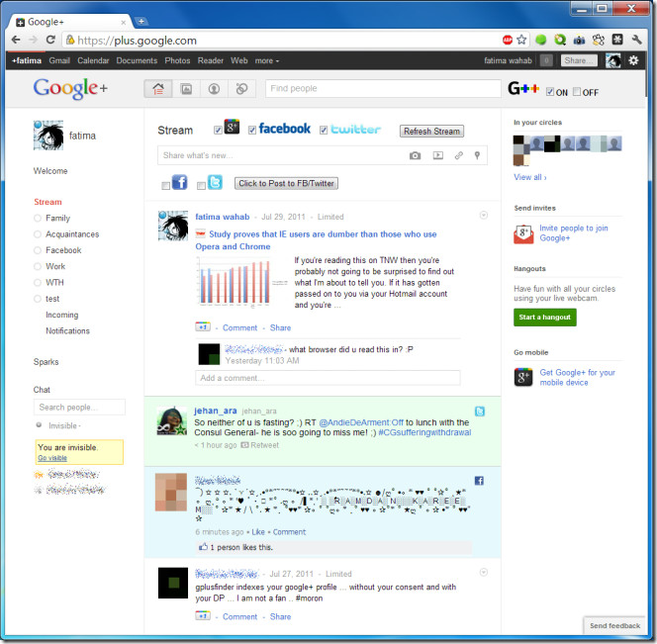Image resolution: width=657 pixels, height=644 pixels.
Task: Click notification count box in top bar
Action: click(x=546, y=60)
